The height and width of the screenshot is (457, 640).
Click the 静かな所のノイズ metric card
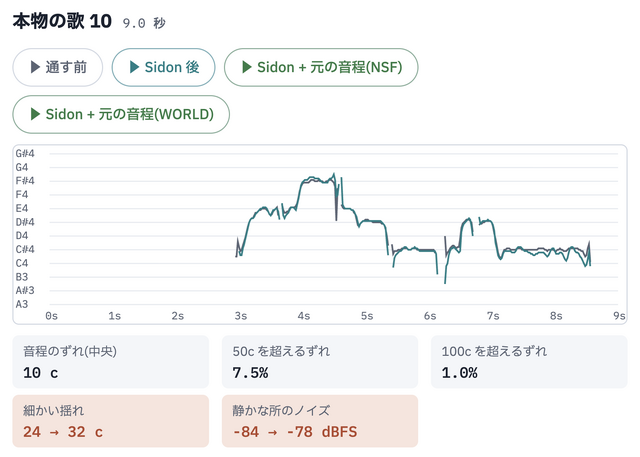pyautogui.click(x=320, y=421)
